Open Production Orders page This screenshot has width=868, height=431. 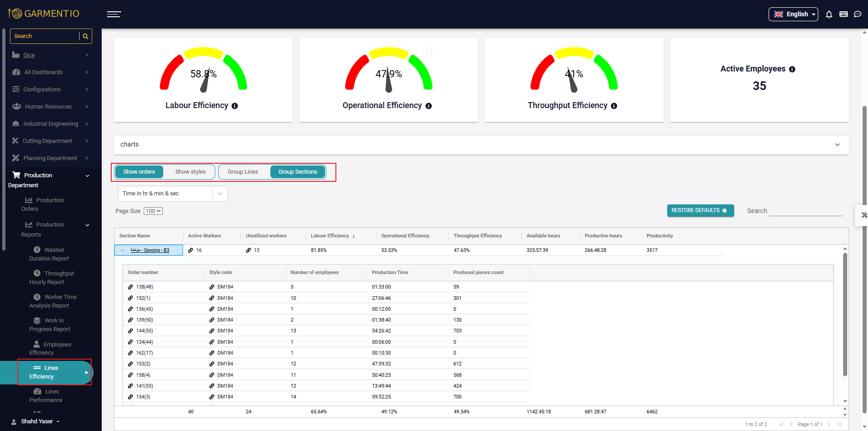43,204
